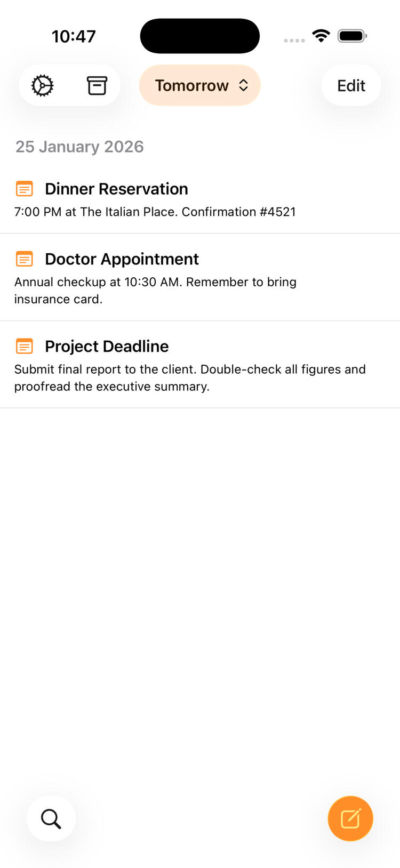Tap the 25 January 2026 date header
The width and height of the screenshot is (400, 868).
(79, 147)
